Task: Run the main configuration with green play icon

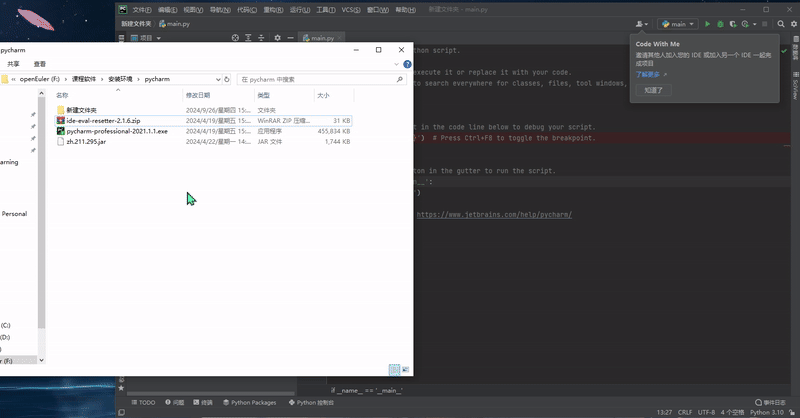Action: (x=707, y=24)
